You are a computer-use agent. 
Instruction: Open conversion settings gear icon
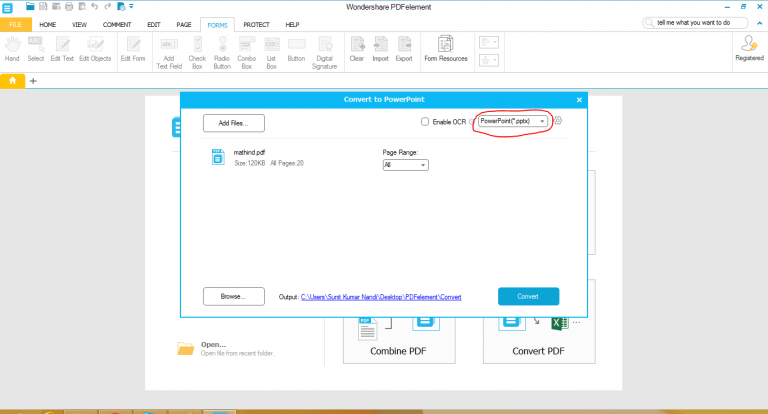pos(558,121)
